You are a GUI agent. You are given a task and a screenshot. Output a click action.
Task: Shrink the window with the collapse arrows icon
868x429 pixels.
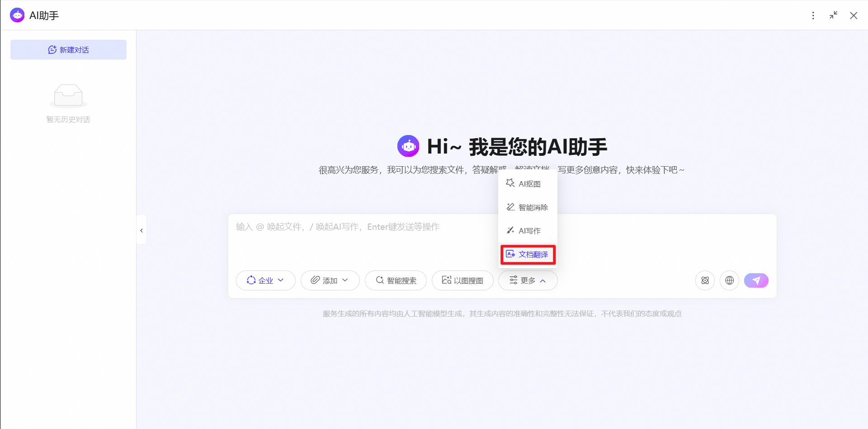point(833,15)
